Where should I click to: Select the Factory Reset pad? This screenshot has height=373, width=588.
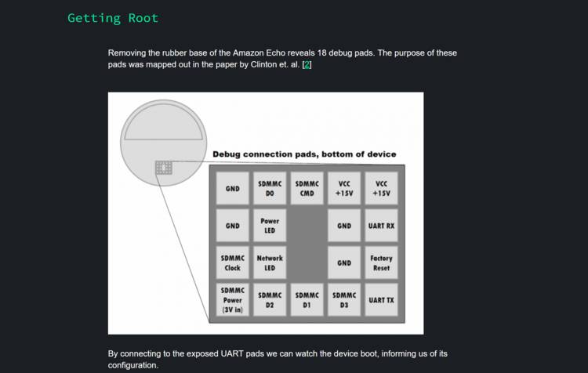point(381,263)
